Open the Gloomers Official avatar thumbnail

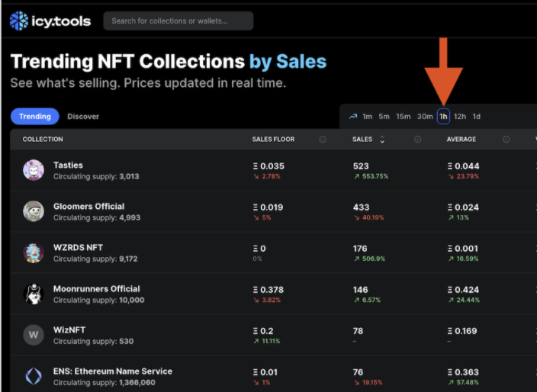pyautogui.click(x=34, y=211)
